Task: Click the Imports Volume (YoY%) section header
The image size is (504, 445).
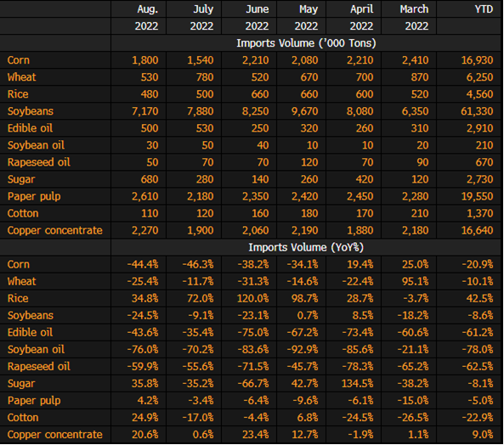Action: click(x=306, y=247)
